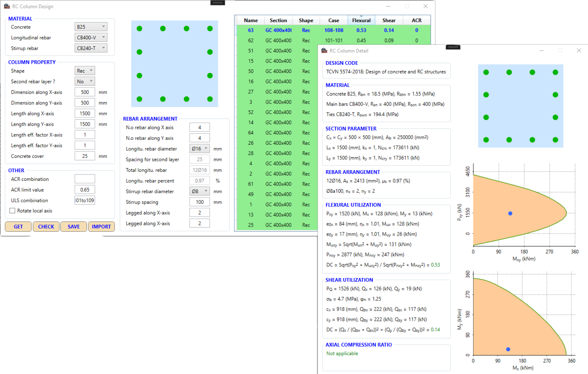This screenshot has height=374, width=588.
Task: Select column row 63 in the table
Action: [x=333, y=30]
